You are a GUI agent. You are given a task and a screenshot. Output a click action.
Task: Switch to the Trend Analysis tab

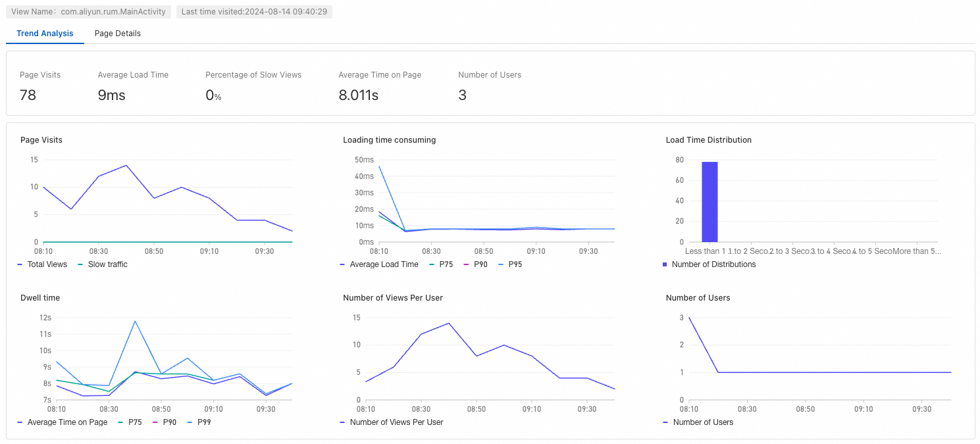click(x=45, y=34)
